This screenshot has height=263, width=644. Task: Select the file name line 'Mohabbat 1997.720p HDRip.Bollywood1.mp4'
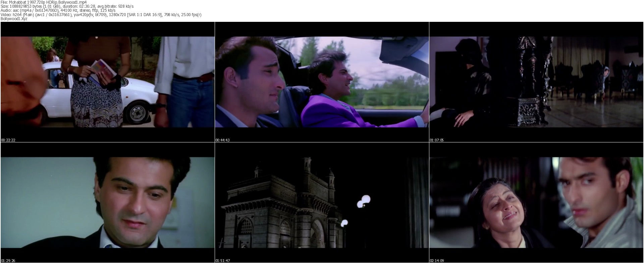(x=44, y=2)
